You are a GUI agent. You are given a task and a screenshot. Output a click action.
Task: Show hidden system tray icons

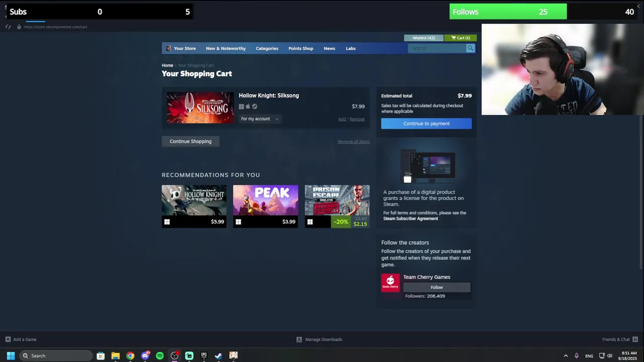pyautogui.click(x=566, y=355)
